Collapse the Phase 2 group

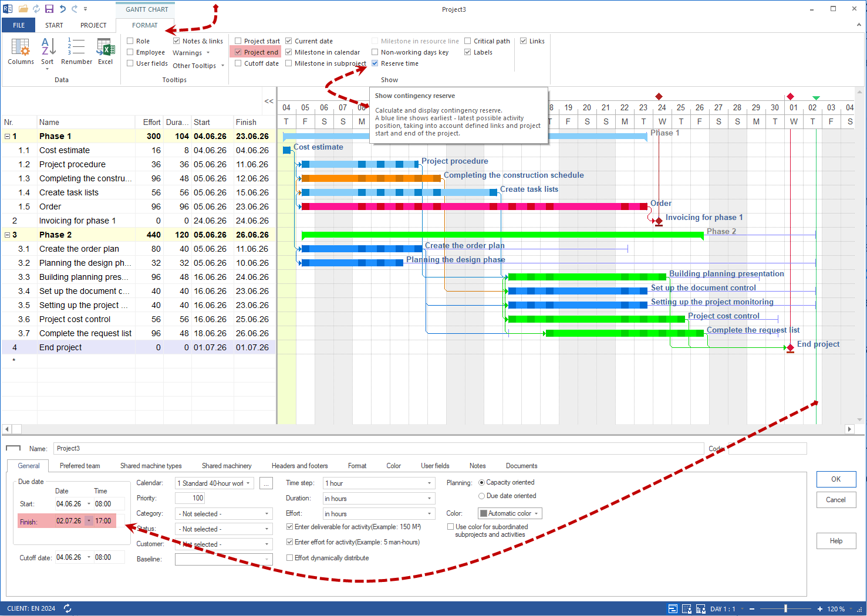7,235
